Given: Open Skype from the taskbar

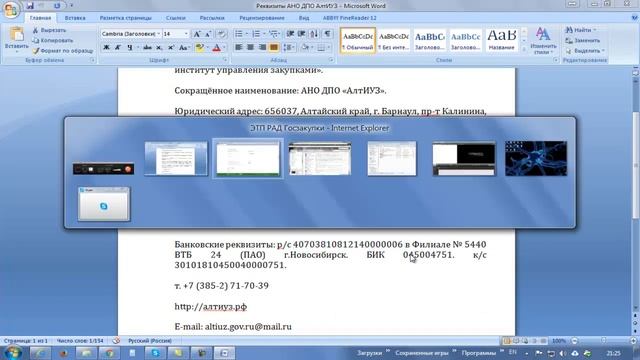Looking at the screenshot, I should coord(156,353).
